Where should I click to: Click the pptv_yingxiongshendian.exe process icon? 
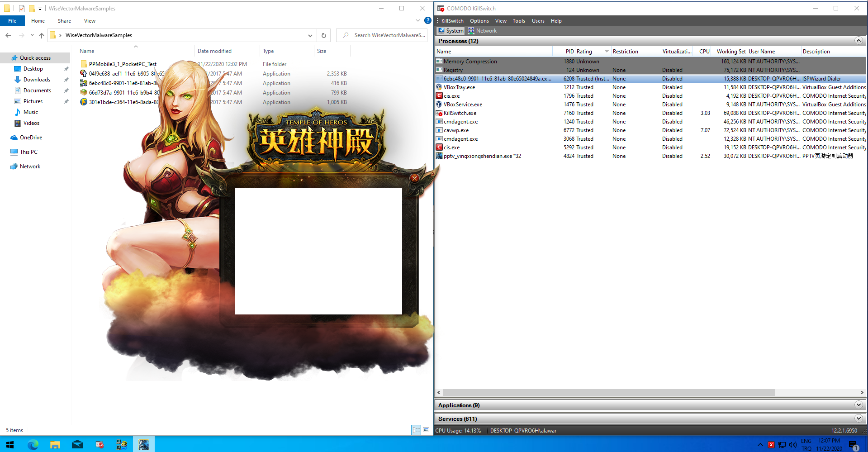pos(439,156)
